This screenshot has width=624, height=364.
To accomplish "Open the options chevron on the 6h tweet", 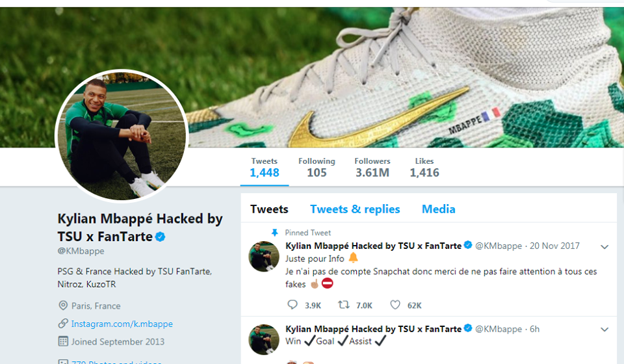I will [604, 330].
